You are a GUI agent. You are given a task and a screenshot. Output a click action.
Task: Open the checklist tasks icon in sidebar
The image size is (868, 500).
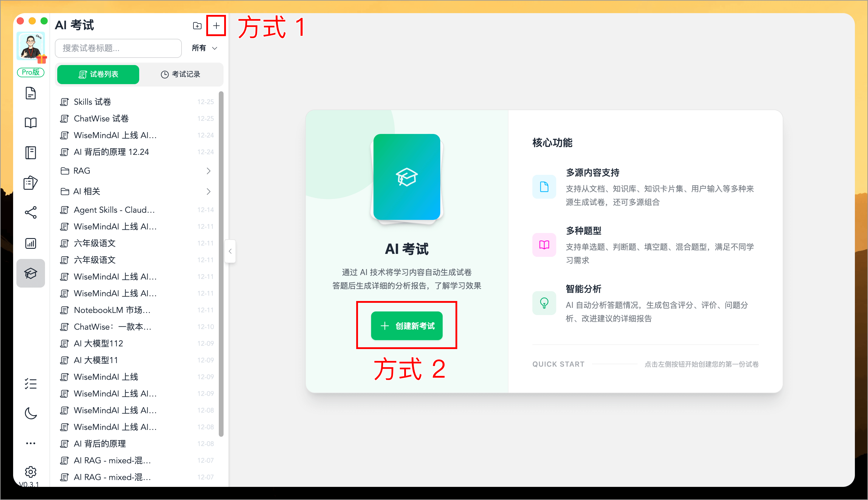(31, 384)
